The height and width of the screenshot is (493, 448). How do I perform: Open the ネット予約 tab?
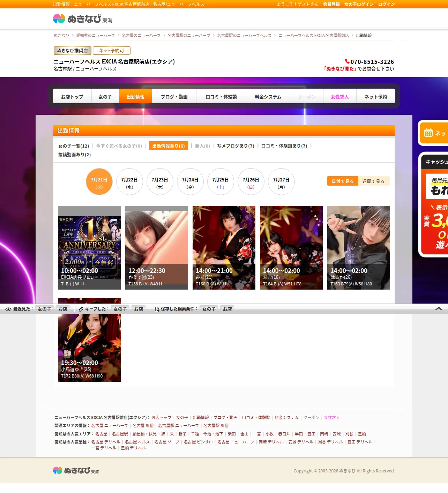click(x=376, y=97)
